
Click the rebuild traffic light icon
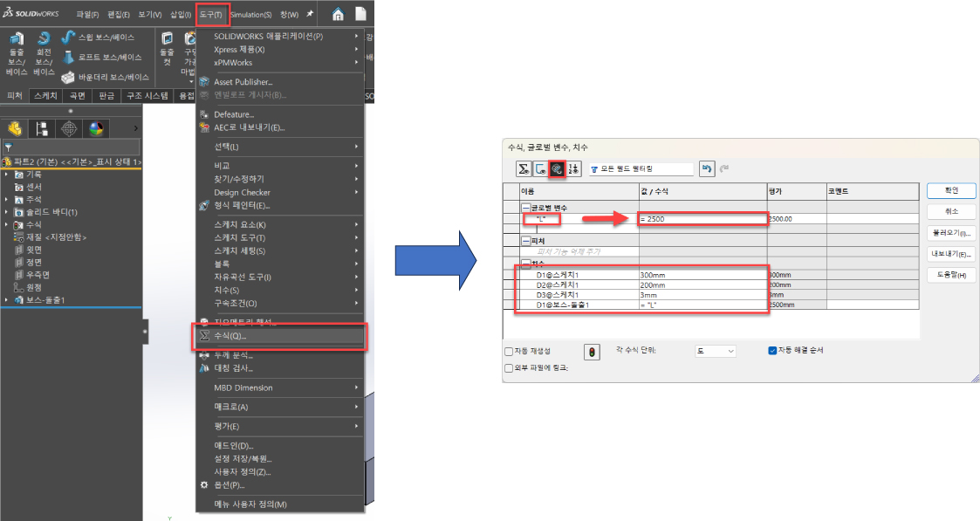point(594,352)
